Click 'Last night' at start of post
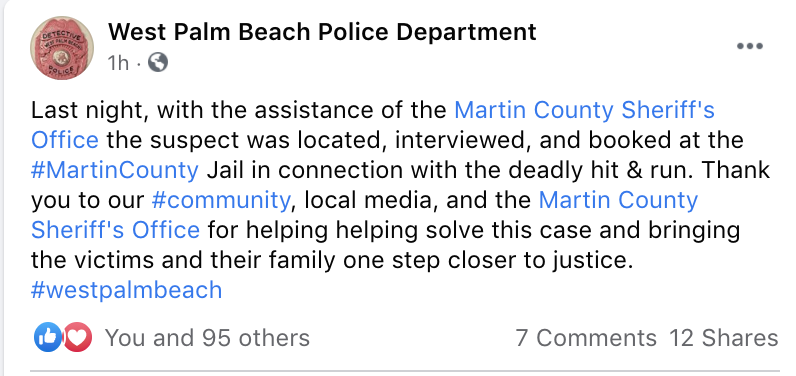Screen dimensions: 796x376 pyautogui.click(x=89, y=110)
